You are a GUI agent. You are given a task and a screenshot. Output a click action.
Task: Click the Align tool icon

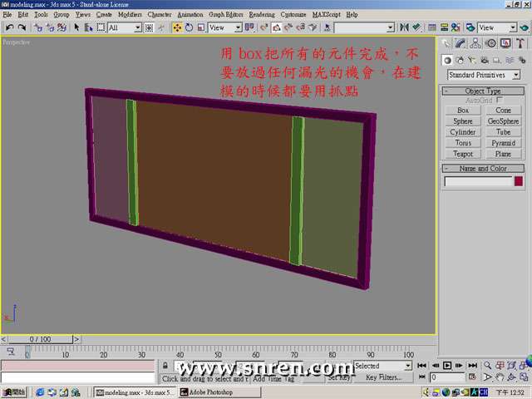(x=416, y=27)
